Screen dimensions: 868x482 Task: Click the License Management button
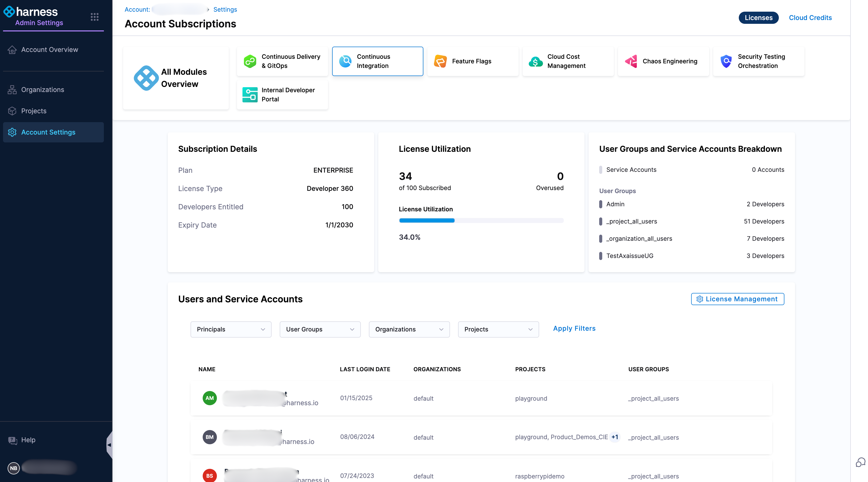pos(737,299)
